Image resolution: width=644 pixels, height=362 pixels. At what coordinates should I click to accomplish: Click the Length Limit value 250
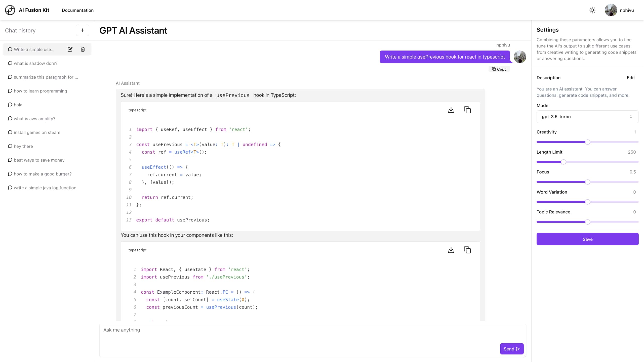pyautogui.click(x=632, y=152)
